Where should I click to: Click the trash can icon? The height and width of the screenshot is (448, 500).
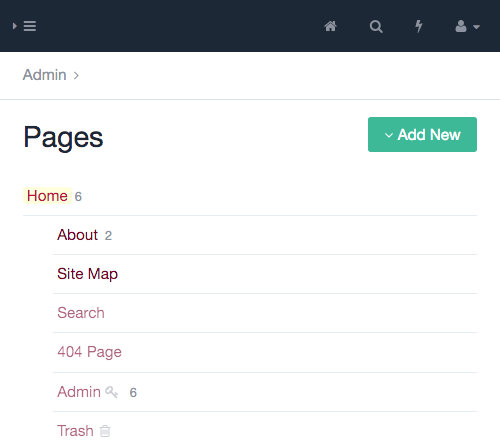click(105, 431)
